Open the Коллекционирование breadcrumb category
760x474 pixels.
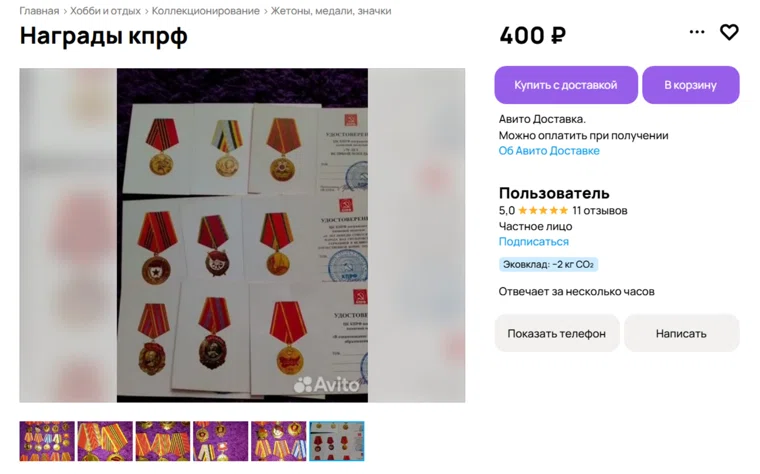pyautogui.click(x=206, y=11)
